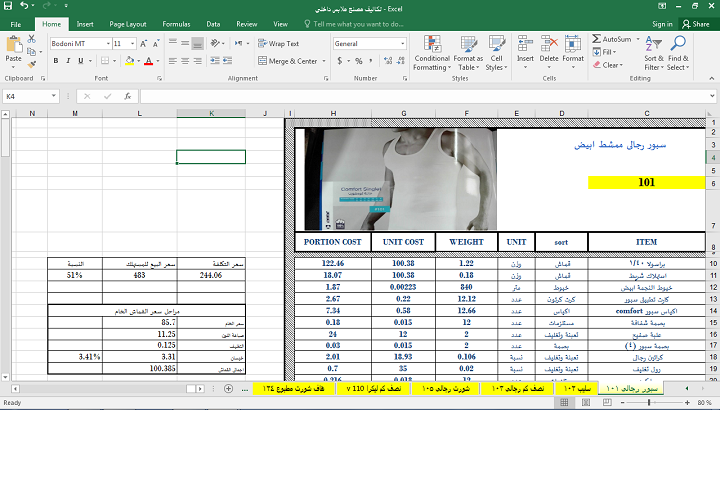
Task: Apply the red font color A
Action: coord(148,61)
